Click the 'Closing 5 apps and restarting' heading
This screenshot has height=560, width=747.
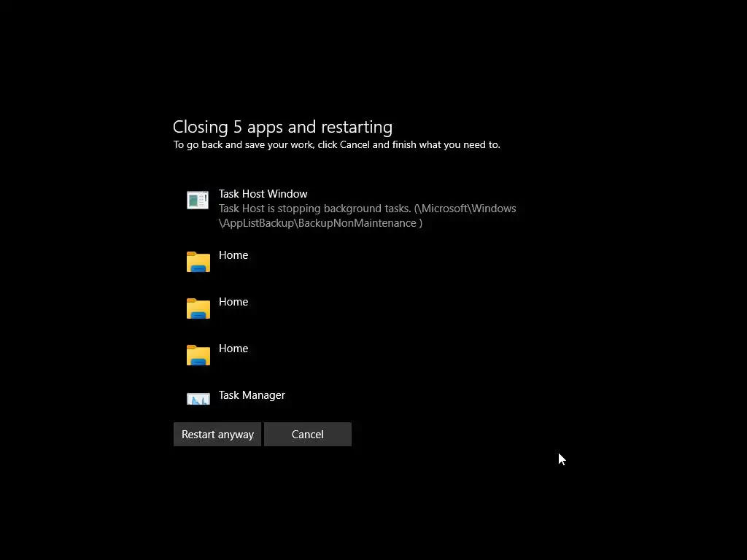point(282,127)
